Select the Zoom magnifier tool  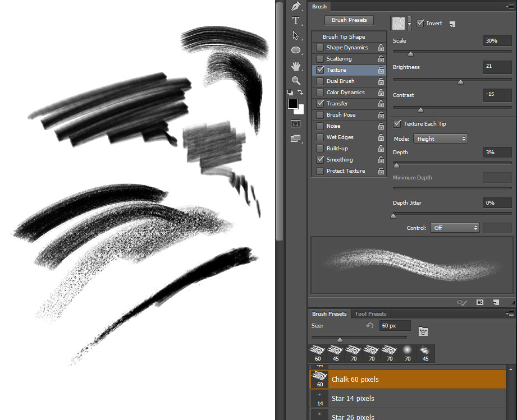296,80
